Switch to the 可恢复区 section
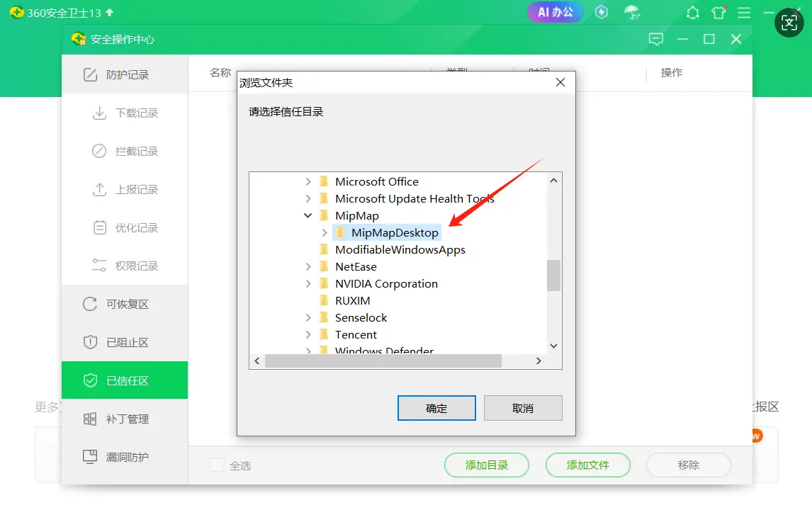This screenshot has height=510, width=812. point(126,305)
